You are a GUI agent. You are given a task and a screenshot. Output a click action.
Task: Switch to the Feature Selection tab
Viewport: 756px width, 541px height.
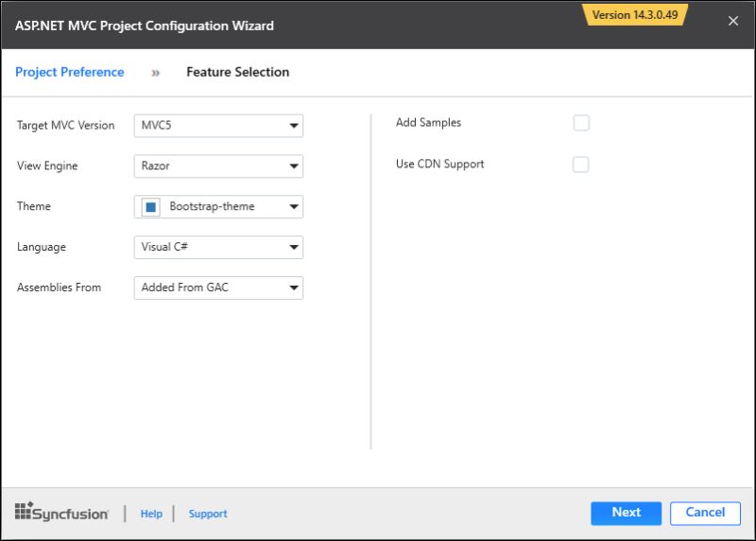238,72
